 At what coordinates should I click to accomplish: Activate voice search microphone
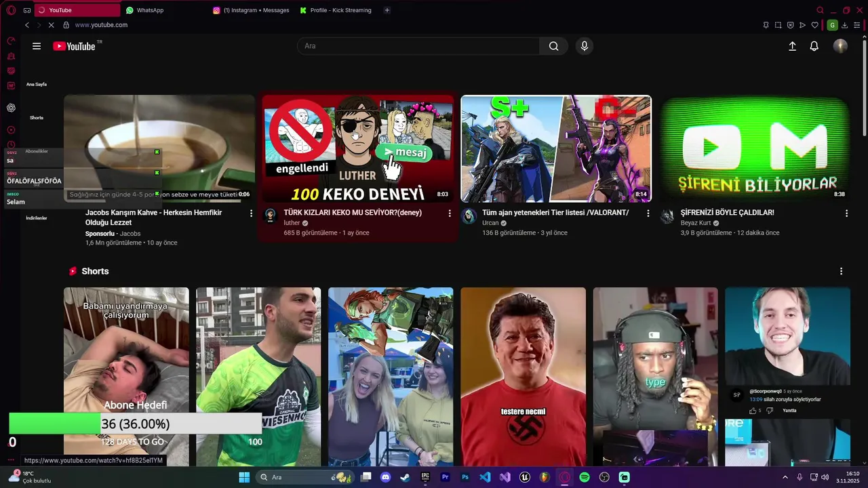tap(585, 46)
